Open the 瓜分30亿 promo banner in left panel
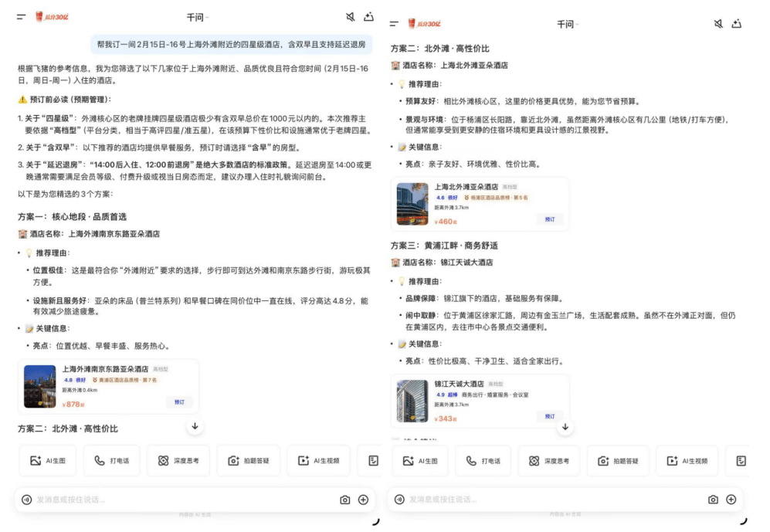Image resolution: width=770 pixels, height=532 pixels. pyautogui.click(x=49, y=17)
